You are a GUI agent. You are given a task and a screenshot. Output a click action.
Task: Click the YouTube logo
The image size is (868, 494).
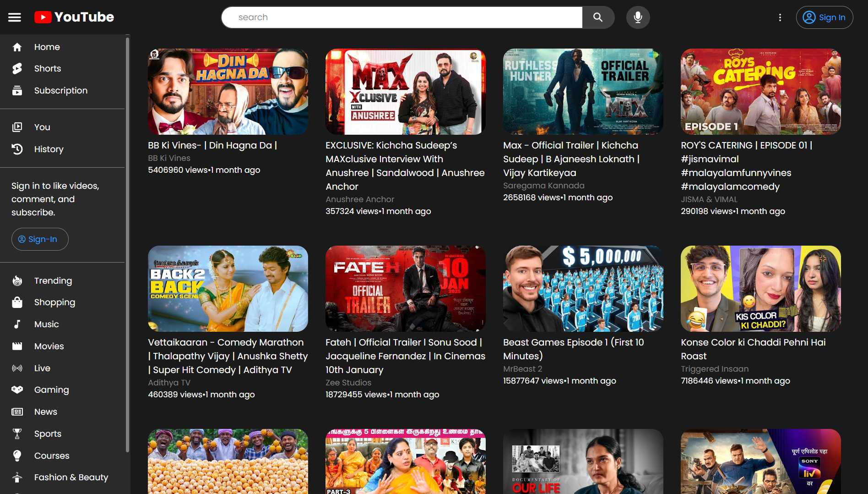[x=75, y=17]
